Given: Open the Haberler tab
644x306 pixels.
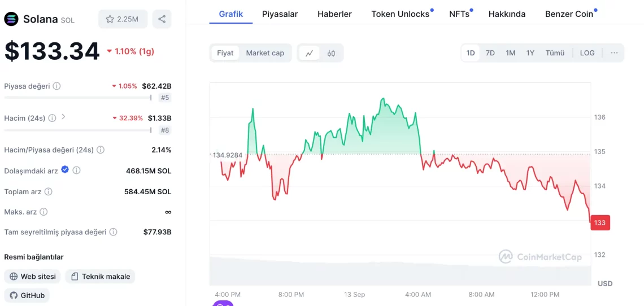Looking at the screenshot, I should (334, 14).
